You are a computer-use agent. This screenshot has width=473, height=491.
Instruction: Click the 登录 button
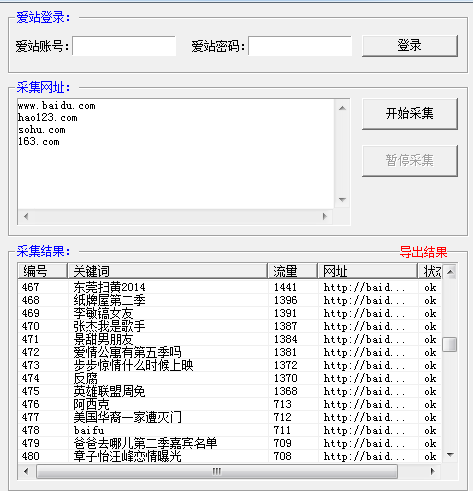pos(410,46)
